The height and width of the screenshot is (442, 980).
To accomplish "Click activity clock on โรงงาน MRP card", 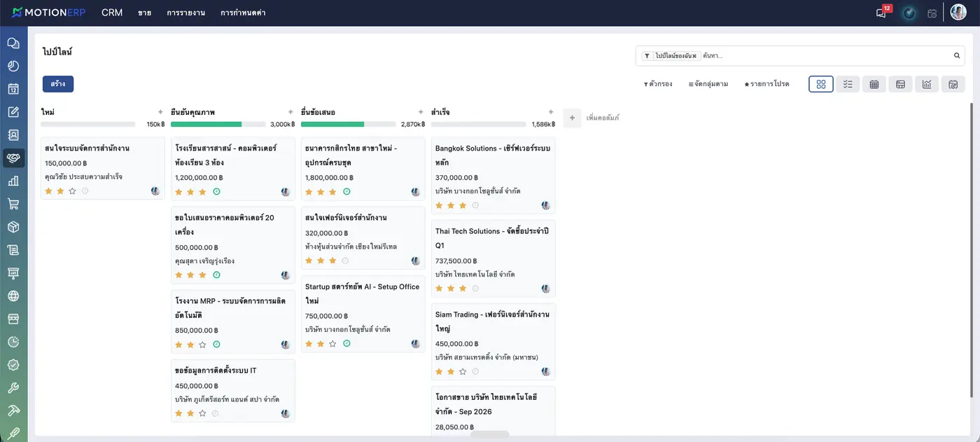I will (216, 345).
